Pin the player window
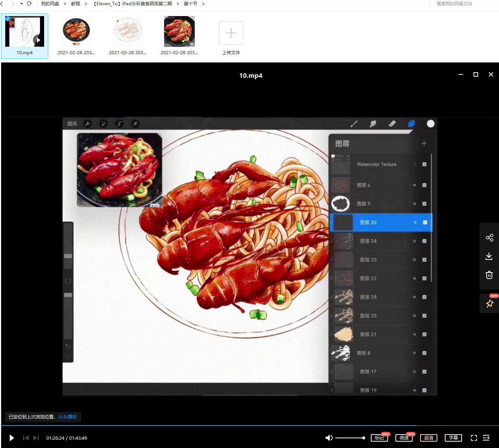Image resolution: width=499 pixels, height=448 pixels. [489, 304]
